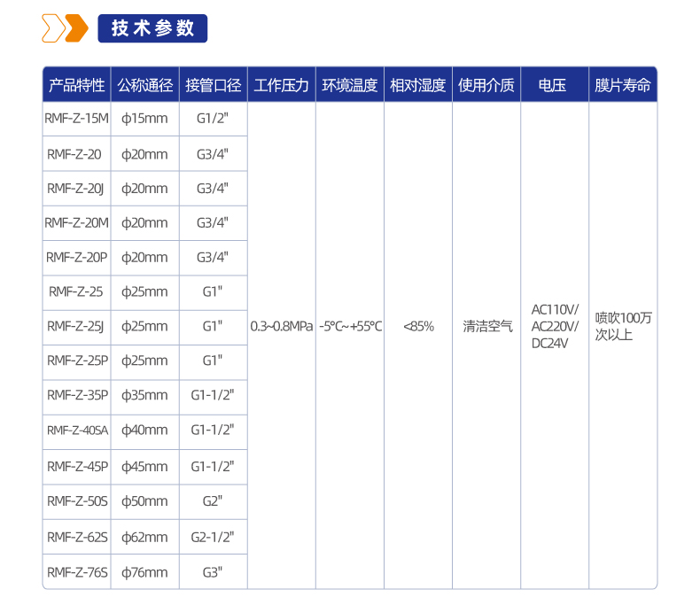Click the G1/2" port size cell
The height and width of the screenshot is (605, 700).
(x=214, y=119)
